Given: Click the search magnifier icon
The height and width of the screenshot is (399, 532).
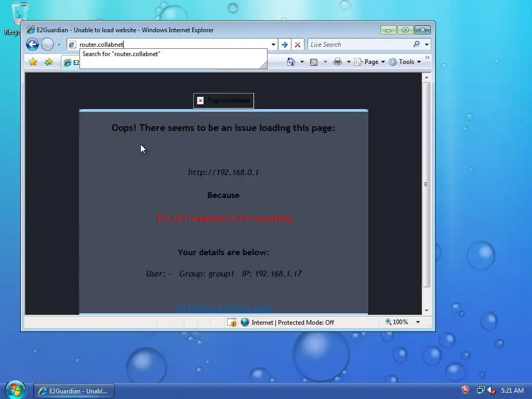Looking at the screenshot, I should click(x=416, y=44).
